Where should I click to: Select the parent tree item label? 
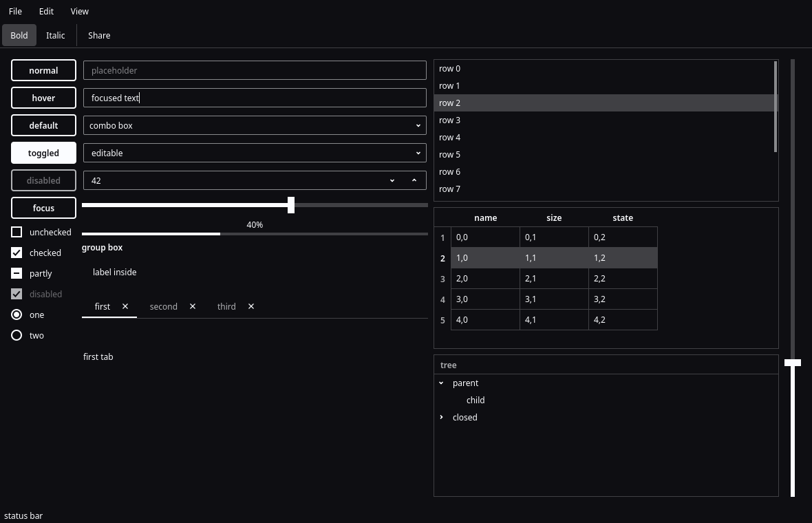tap(465, 383)
